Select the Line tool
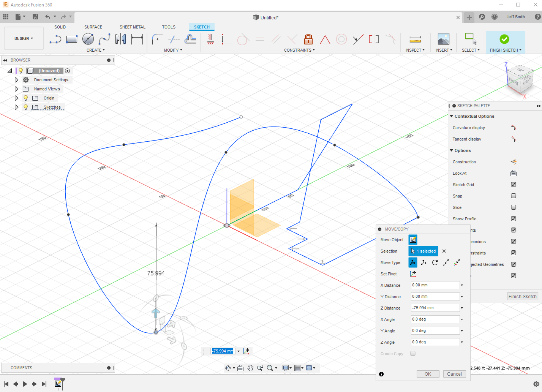This screenshot has width=542, height=392. pos(55,39)
